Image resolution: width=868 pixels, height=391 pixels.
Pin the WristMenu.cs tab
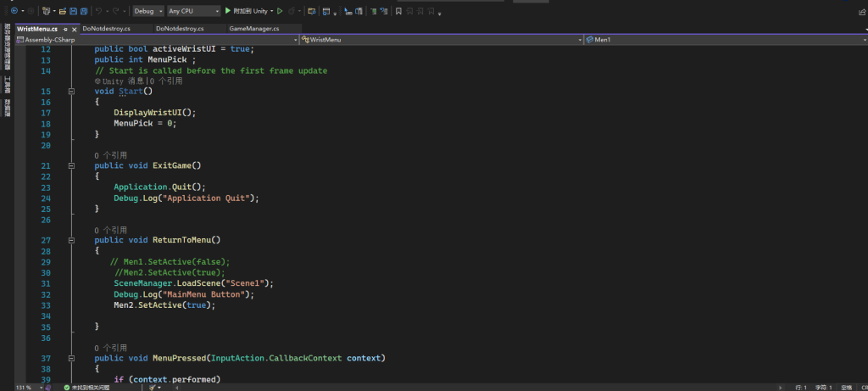coord(65,29)
